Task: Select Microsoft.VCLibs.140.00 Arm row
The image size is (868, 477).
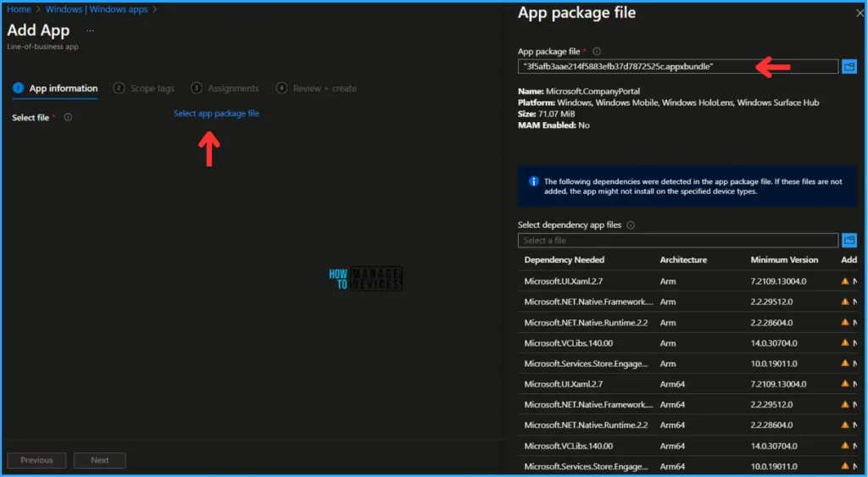Action: pyautogui.click(x=687, y=343)
